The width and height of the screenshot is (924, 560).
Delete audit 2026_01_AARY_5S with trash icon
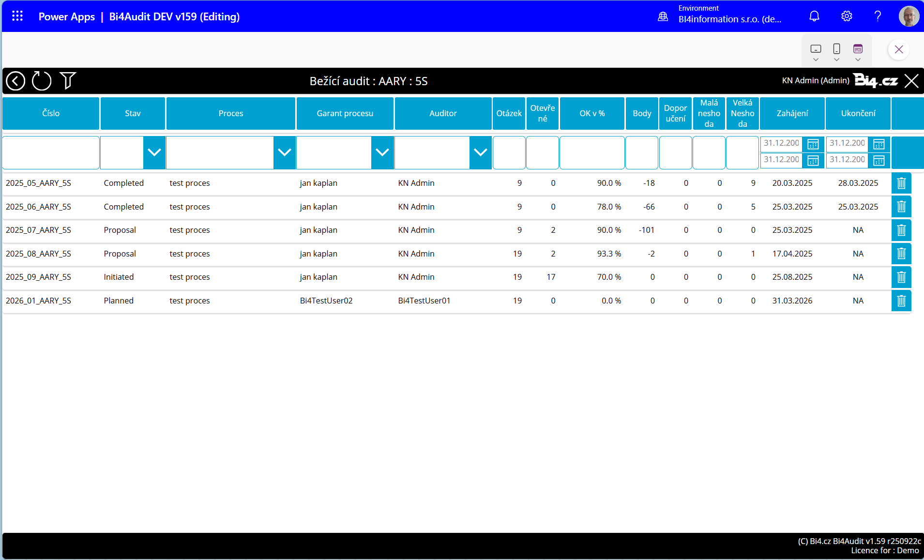coord(901,301)
